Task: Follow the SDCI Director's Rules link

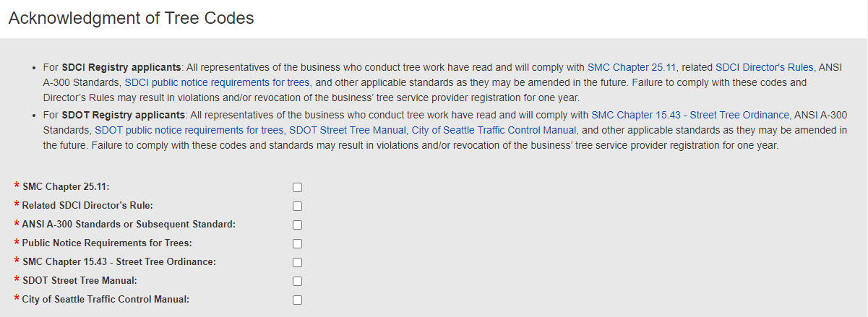Action: click(765, 67)
